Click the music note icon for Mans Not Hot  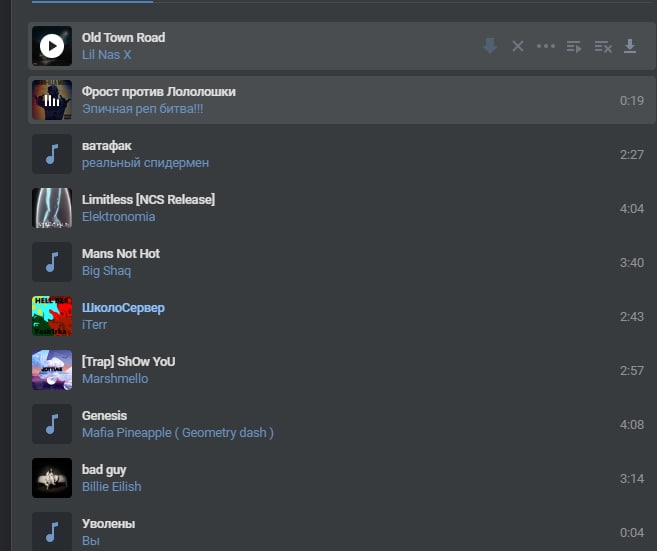tap(52, 262)
